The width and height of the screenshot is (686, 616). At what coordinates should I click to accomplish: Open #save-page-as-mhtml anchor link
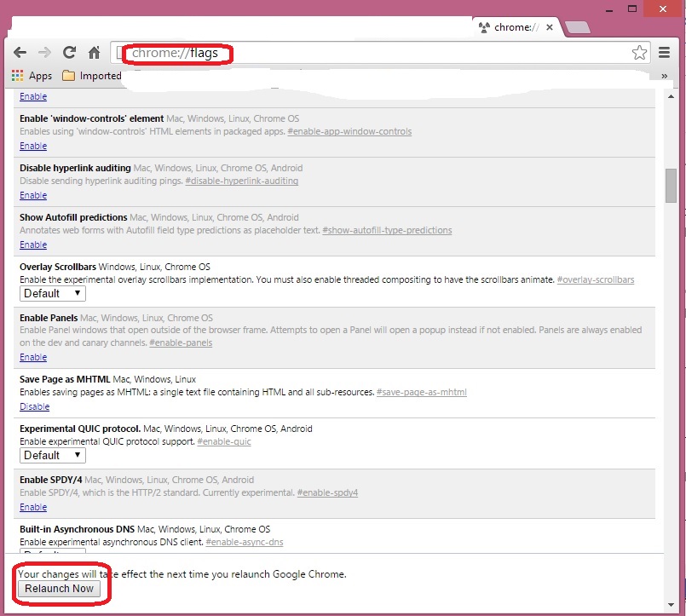pyautogui.click(x=422, y=392)
